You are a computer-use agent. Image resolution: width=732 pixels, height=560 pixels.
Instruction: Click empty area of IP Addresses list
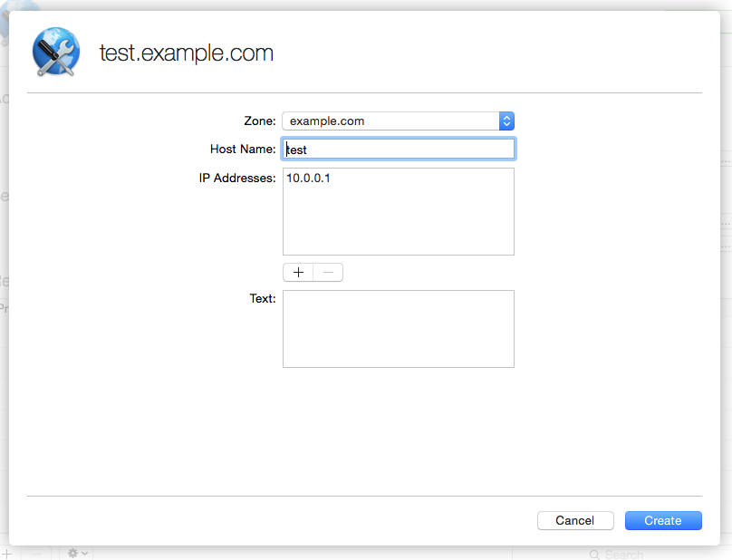(399, 222)
